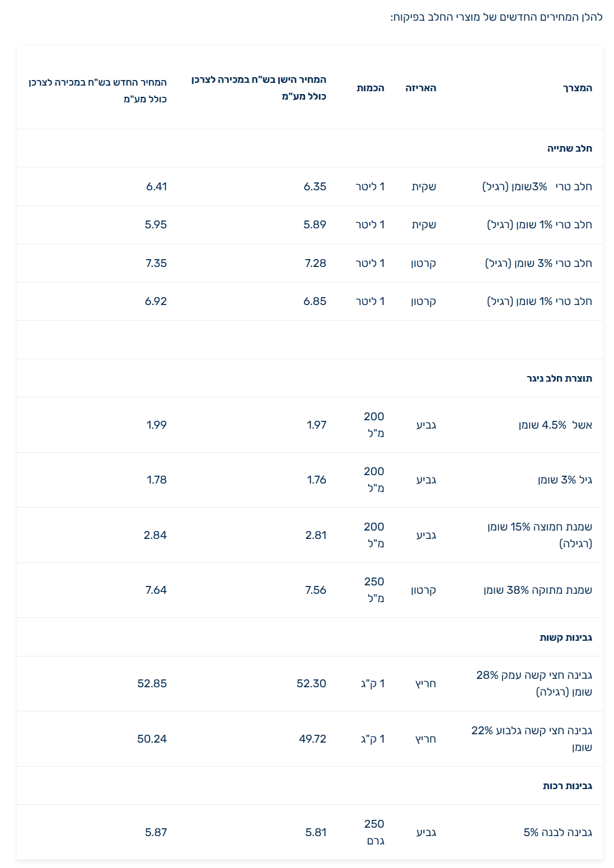Viewport: 614px width, 868px height.
Task: Click the new price column header 'המחיר החדש'
Action: coord(98,90)
